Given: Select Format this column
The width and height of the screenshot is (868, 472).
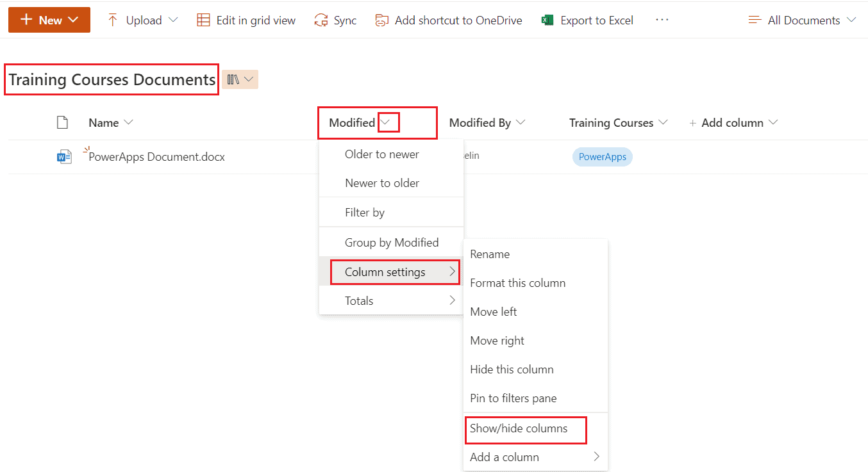Looking at the screenshot, I should click(x=535, y=282).
